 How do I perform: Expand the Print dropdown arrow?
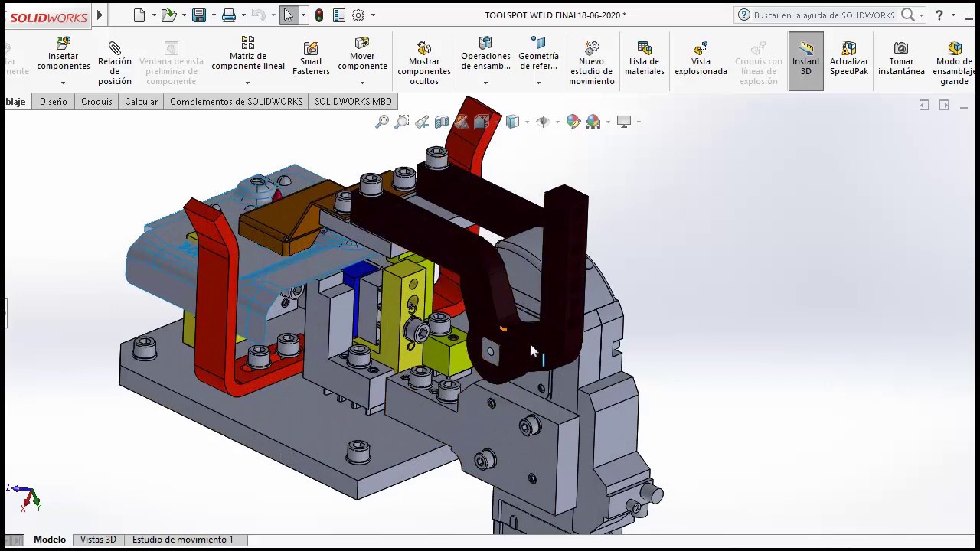tap(243, 15)
